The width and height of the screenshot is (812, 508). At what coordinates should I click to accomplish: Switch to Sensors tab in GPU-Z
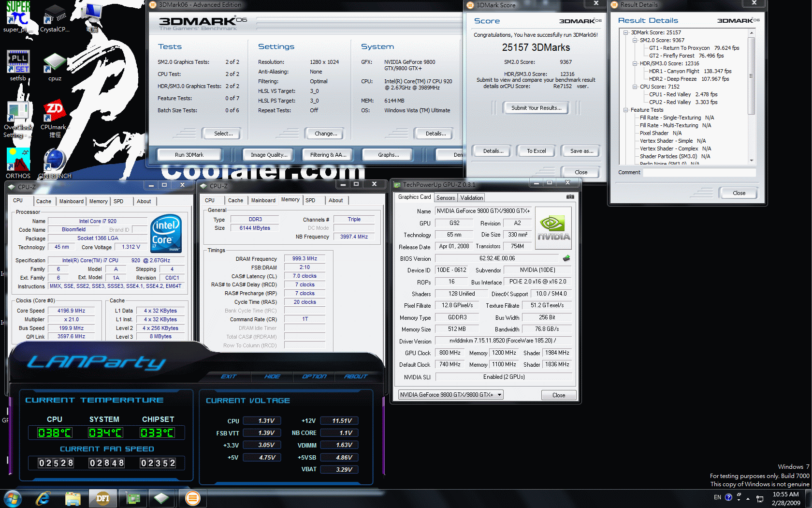[x=446, y=197]
